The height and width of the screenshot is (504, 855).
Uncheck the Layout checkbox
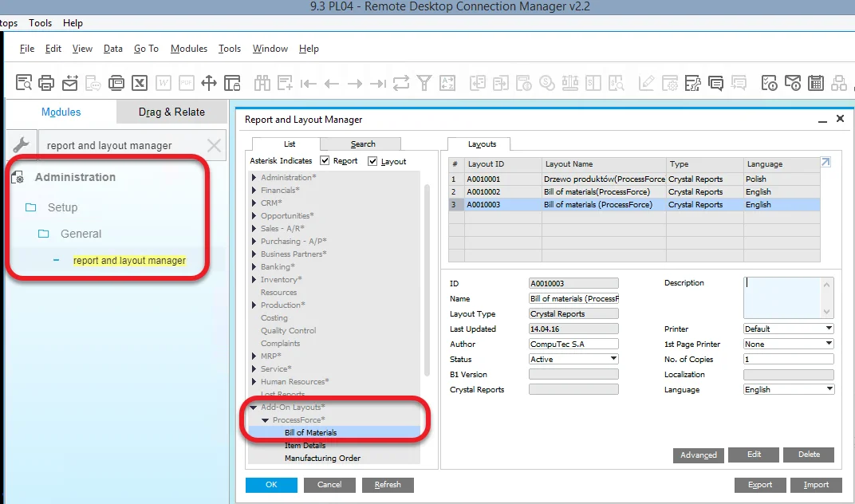click(x=372, y=161)
